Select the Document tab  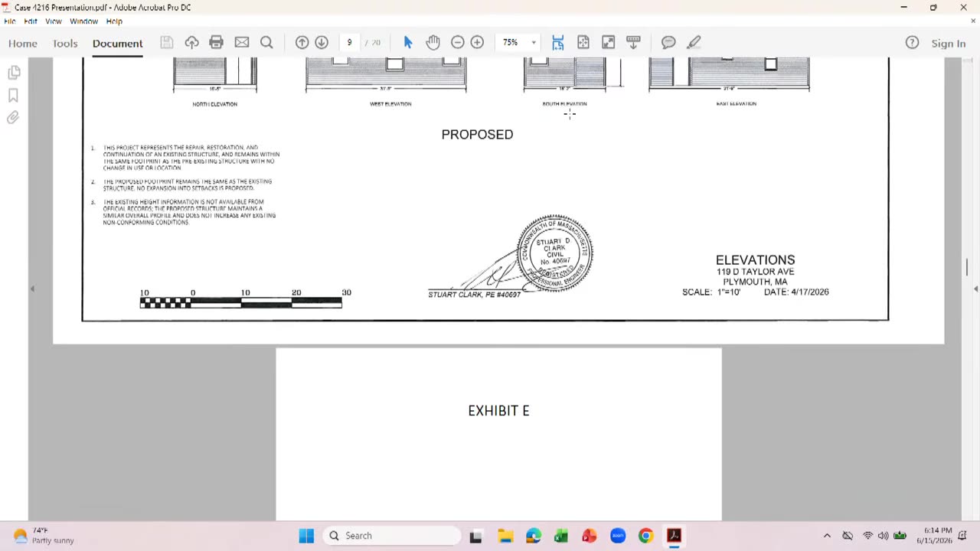tap(118, 44)
